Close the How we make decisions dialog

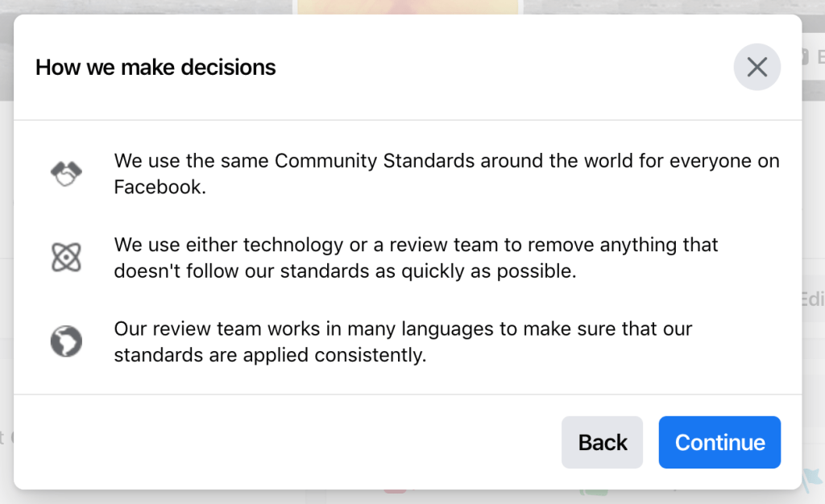click(757, 67)
